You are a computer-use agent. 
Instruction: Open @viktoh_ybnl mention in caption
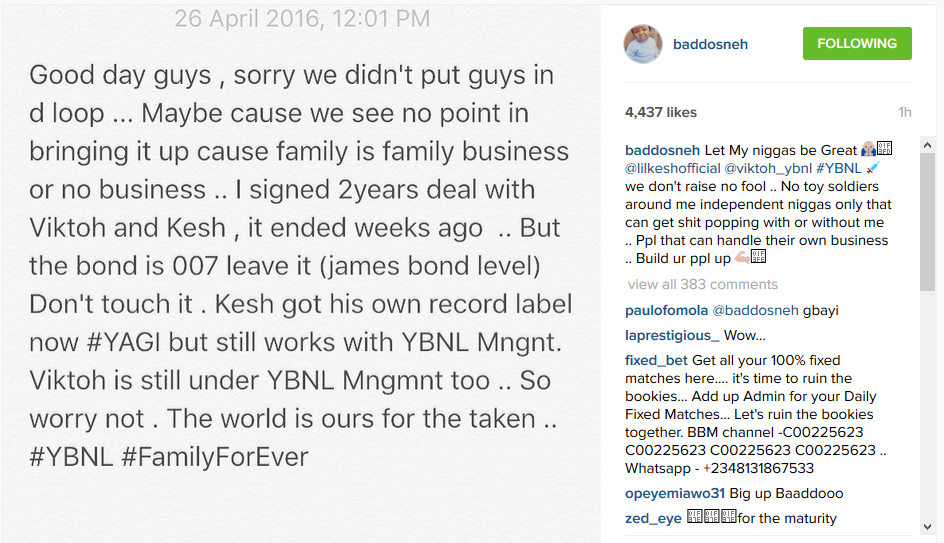tap(768, 169)
